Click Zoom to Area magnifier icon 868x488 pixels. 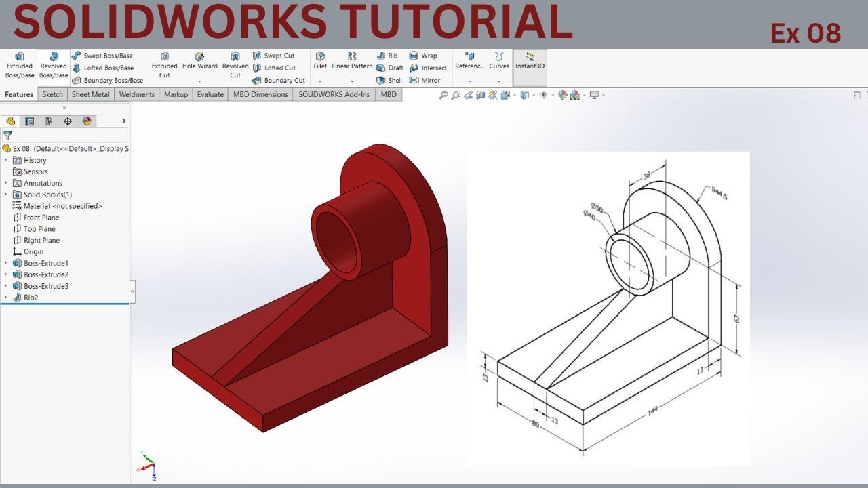456,95
